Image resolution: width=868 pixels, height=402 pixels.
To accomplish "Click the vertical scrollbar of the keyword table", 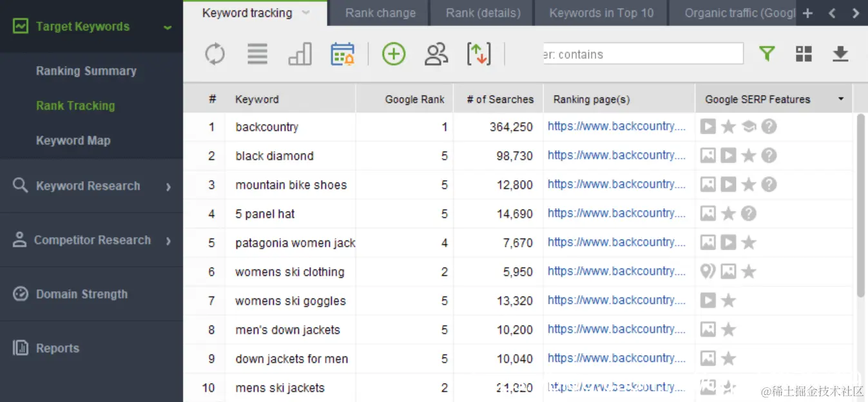I will tap(861, 205).
